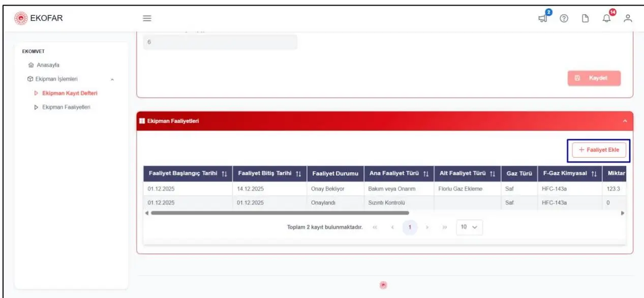The image size is (644, 298).
Task: Open the notifications bell icon
Action: (606, 18)
